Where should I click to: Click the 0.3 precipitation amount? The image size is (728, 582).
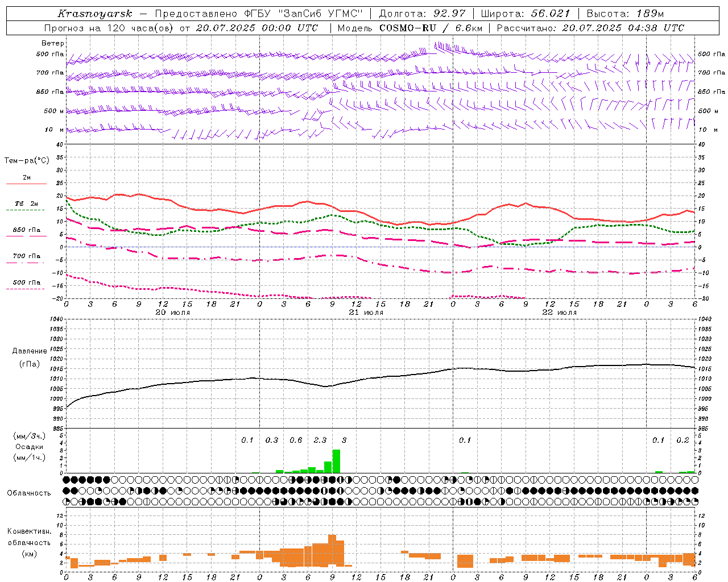pos(272,440)
